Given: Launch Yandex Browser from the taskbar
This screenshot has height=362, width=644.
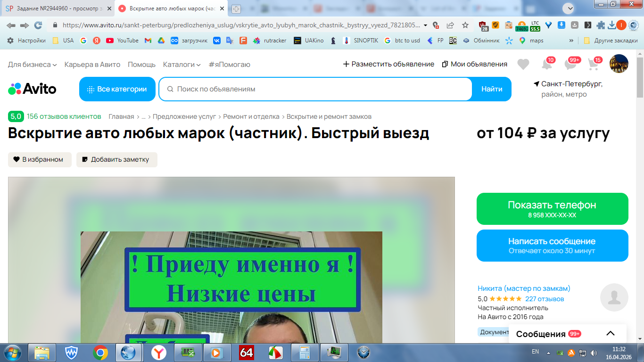Looking at the screenshot, I should pyautogui.click(x=158, y=352).
